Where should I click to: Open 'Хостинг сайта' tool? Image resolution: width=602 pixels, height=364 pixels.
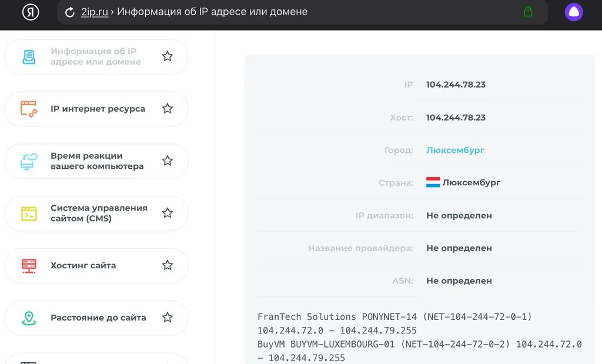96,266
